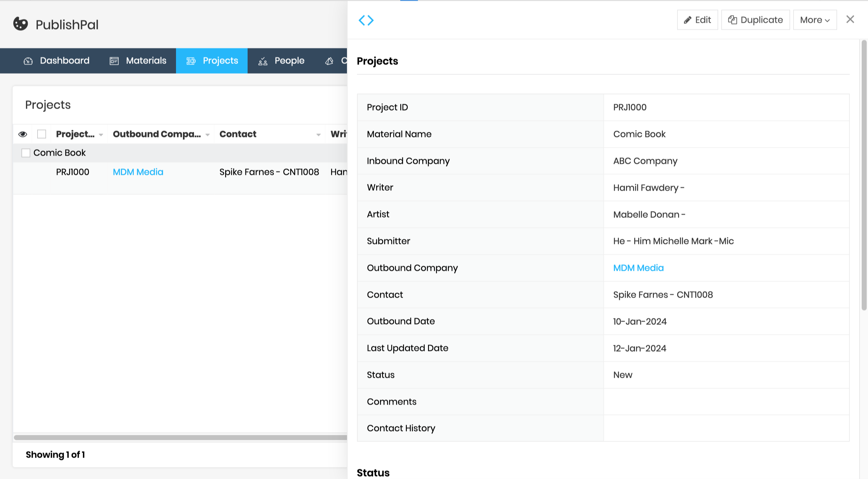
Task: Go to next record with right arrow
Action: tap(371, 20)
